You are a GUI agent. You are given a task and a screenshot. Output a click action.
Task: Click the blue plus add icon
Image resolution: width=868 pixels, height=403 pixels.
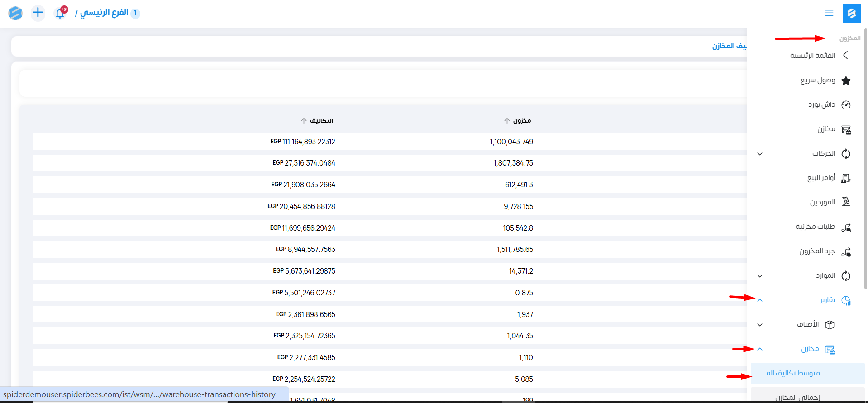pos(38,13)
